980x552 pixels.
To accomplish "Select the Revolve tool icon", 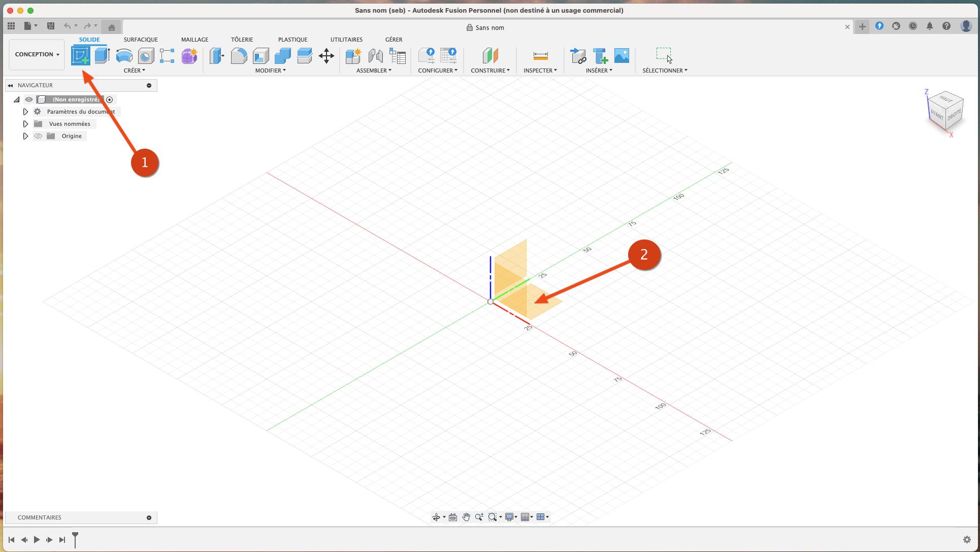I will [124, 55].
